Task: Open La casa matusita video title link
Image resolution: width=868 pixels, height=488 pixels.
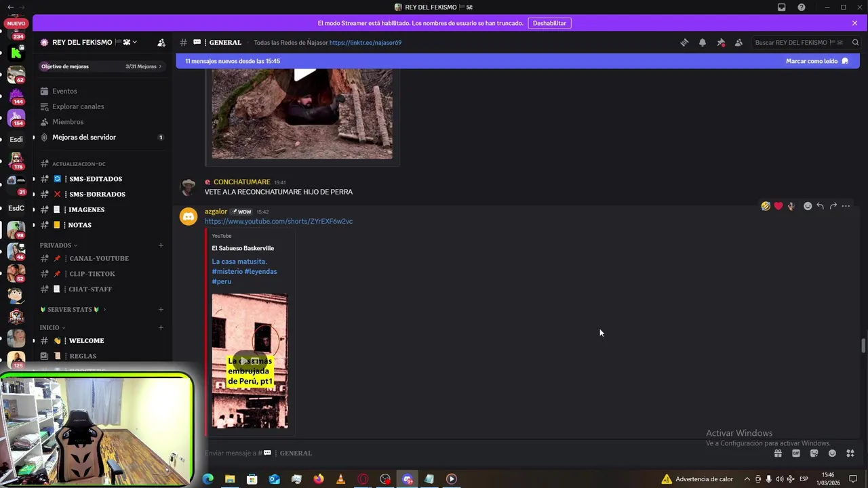Action: (x=244, y=271)
